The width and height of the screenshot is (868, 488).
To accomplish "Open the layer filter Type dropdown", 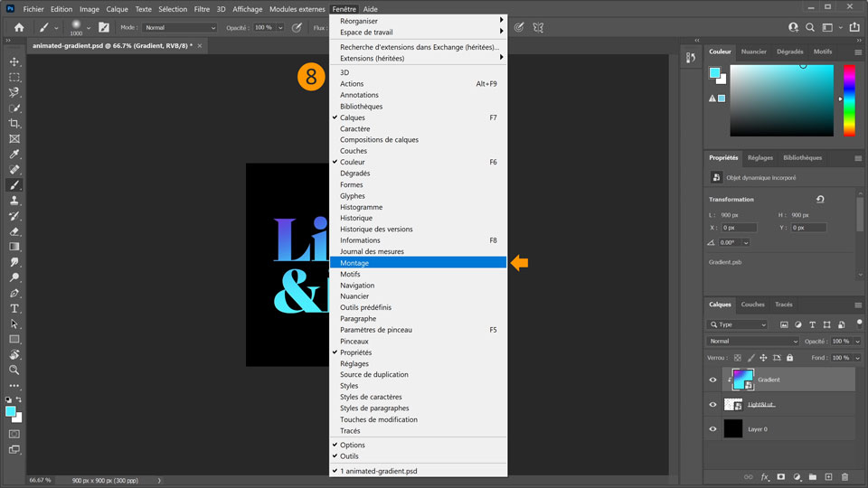I will click(x=738, y=324).
